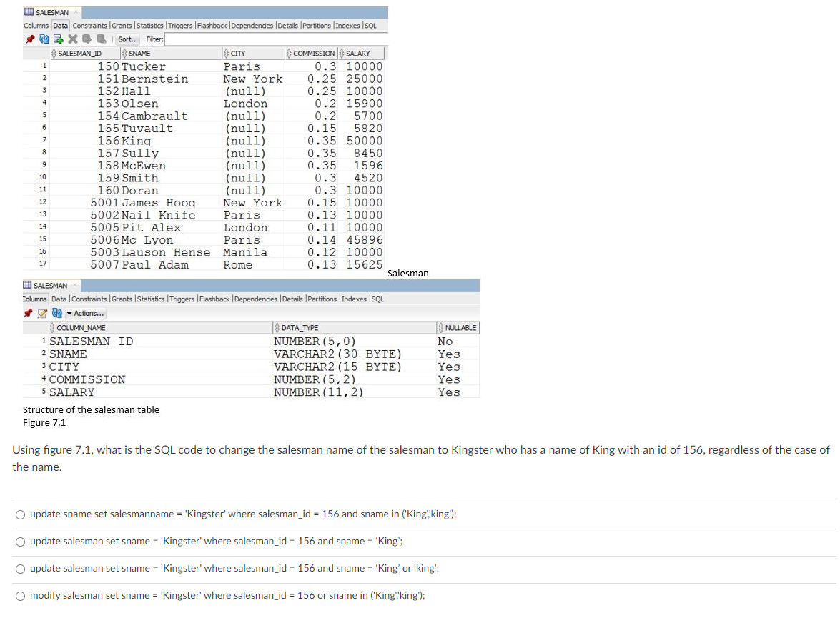Select the 'update salesman set sname with King or king' answer
This screenshot has width=840, height=618.
point(21,568)
